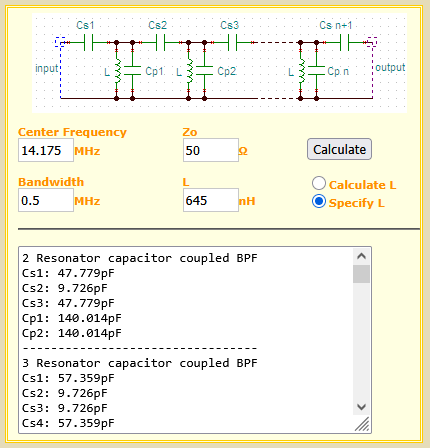430x448 pixels.
Task: Click the Bandwidth label
Action: click(51, 182)
